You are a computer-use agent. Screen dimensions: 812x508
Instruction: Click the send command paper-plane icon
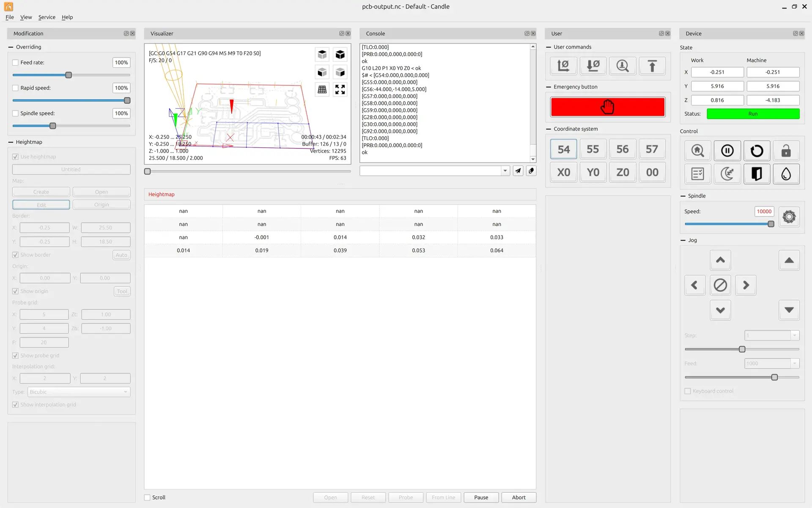[518, 170]
